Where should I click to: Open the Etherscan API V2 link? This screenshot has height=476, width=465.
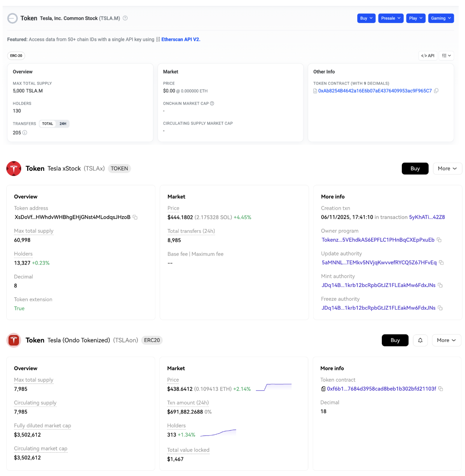click(181, 39)
